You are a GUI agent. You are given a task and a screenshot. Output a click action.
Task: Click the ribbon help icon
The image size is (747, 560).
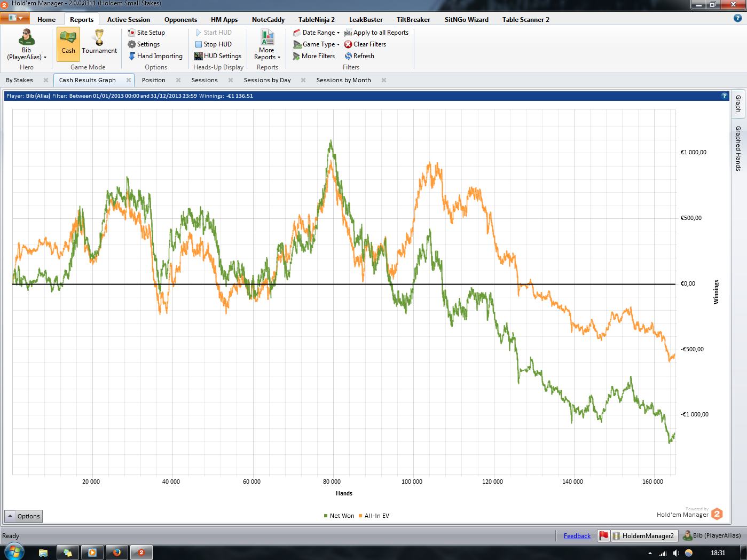coord(738,18)
